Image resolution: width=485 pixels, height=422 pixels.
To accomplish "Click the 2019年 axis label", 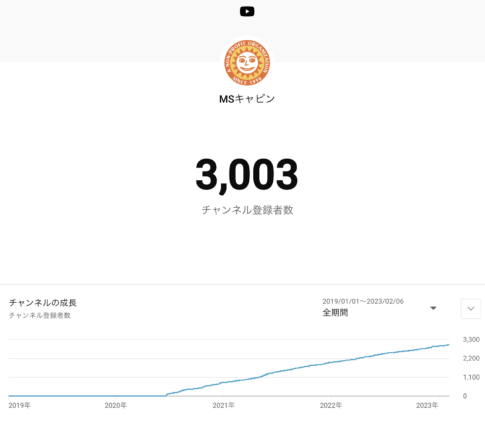I will [x=19, y=405].
